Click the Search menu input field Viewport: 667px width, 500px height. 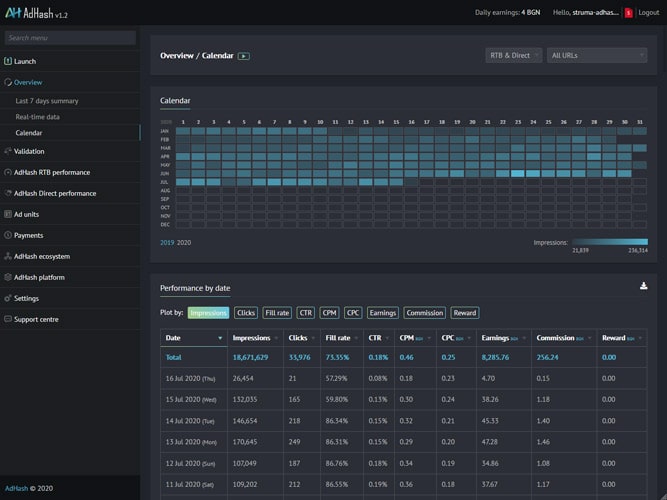coord(69,38)
